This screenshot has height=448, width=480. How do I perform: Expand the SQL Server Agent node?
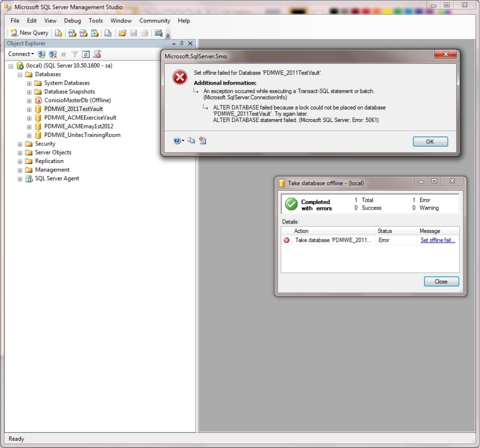tap(20, 179)
